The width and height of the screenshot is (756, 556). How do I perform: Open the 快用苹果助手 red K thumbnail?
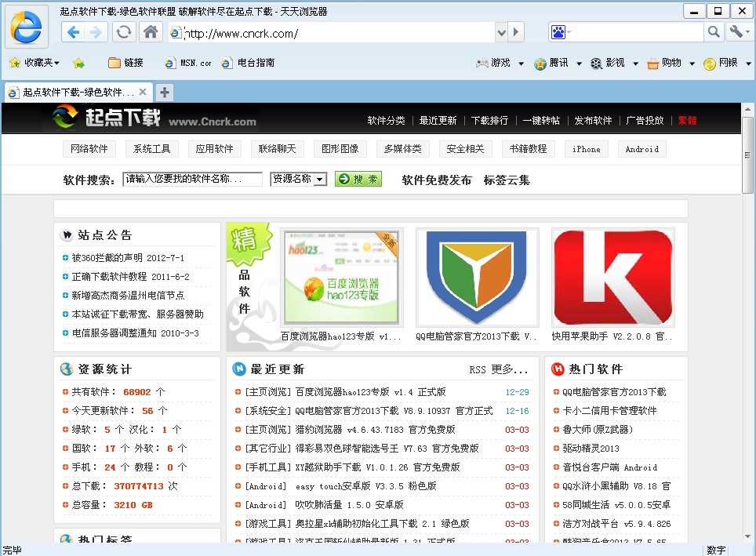[612, 278]
